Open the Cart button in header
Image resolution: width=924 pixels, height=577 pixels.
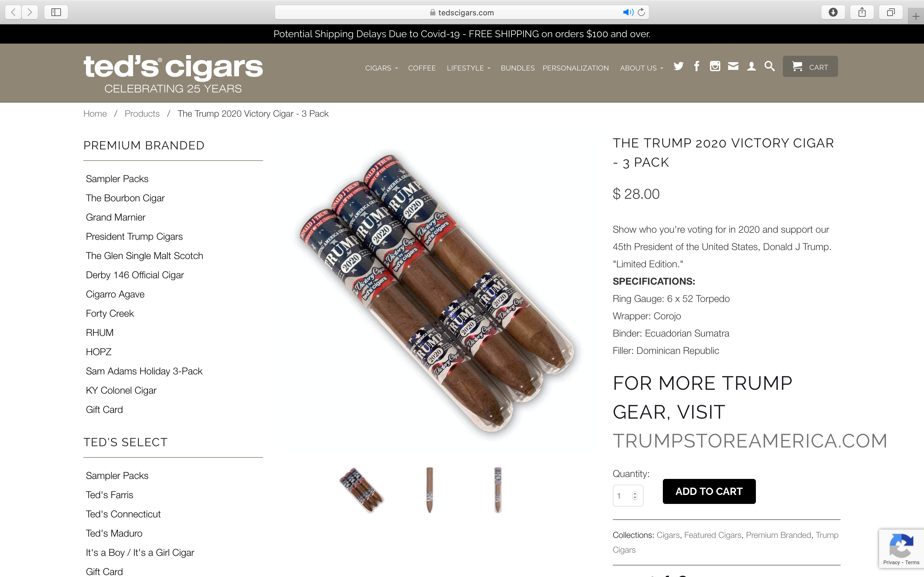click(810, 66)
